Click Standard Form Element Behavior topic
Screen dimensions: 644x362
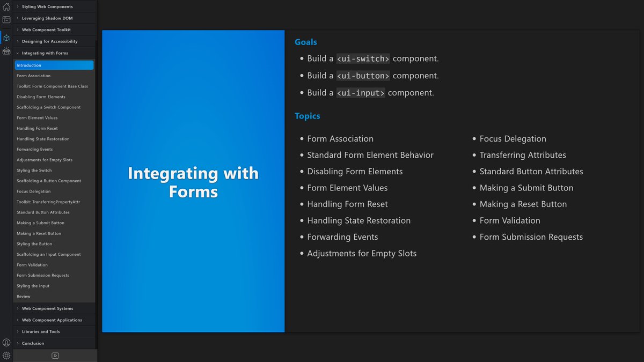[370, 155]
